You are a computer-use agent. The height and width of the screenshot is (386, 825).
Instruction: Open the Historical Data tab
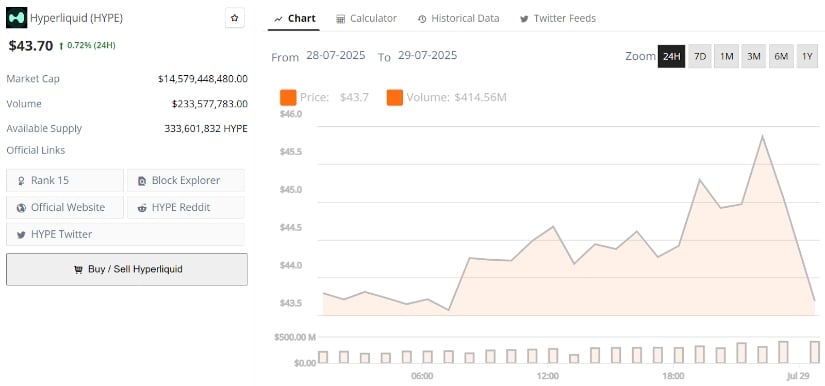459,18
